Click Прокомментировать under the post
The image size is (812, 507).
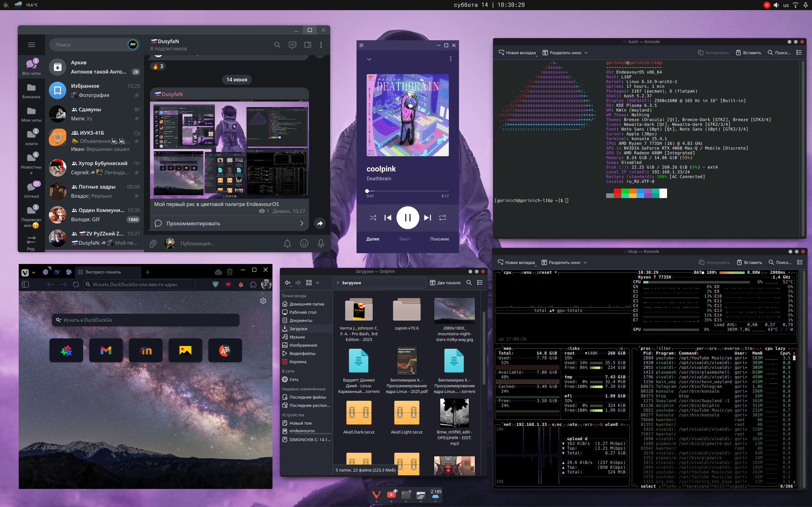193,223
